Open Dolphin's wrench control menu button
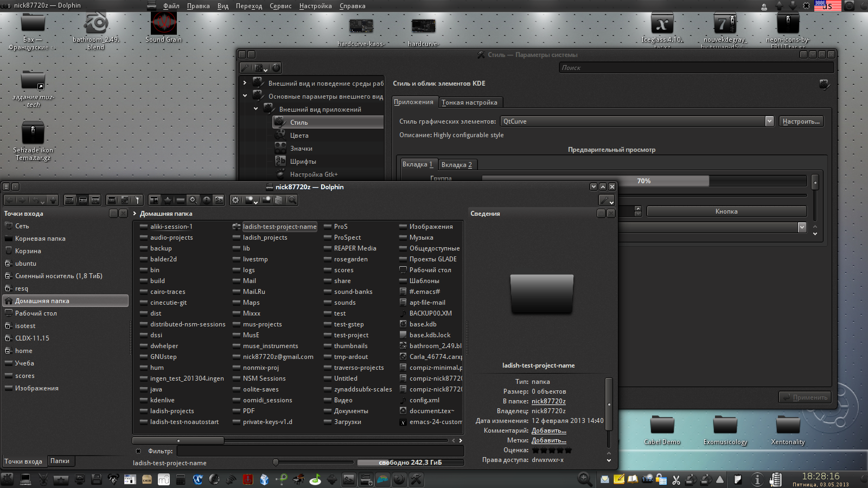Screen dimensions: 868x488 coord(607,200)
